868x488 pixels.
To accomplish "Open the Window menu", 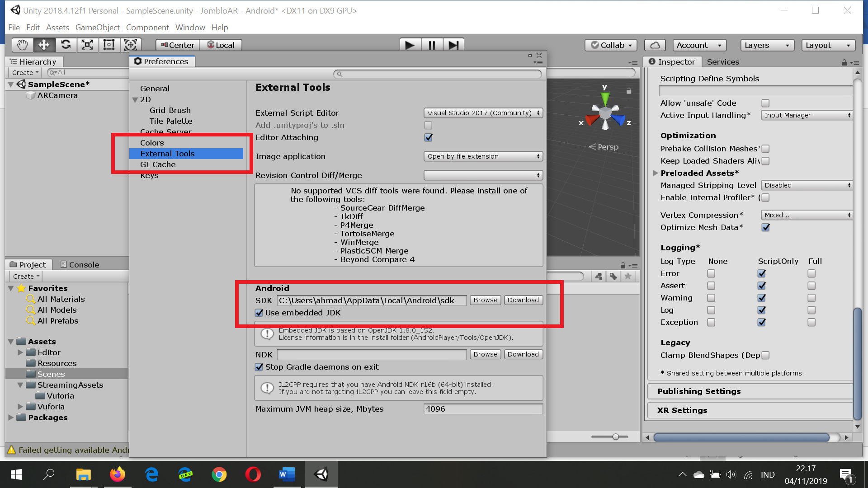I will pos(190,28).
